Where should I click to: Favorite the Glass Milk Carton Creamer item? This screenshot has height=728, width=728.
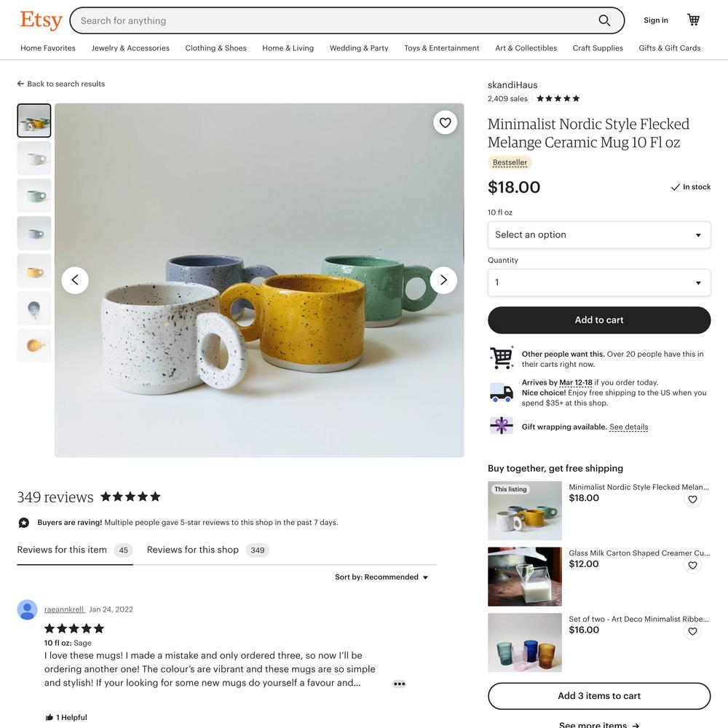[692, 565]
